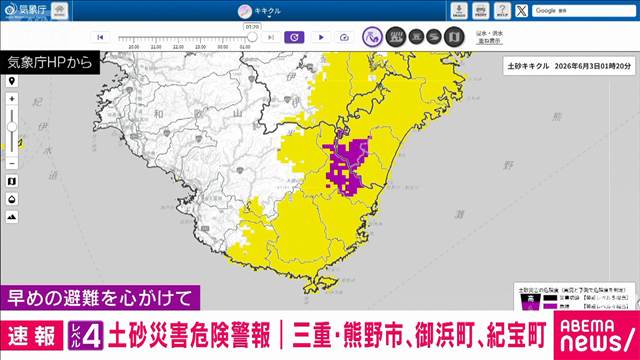Viewport: 640px width, 360px height.
Task: Click the image download icon in the header
Action: coord(459,11)
